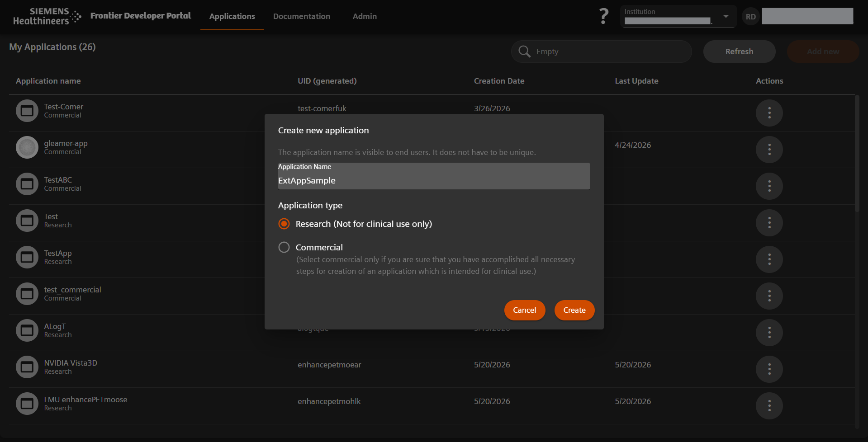Click the gleamer-app application icon
This screenshot has width=868, height=442.
pyautogui.click(x=27, y=147)
